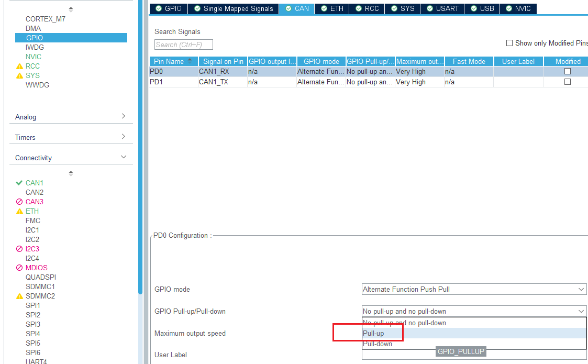588x364 pixels.
Task: Click the unavailable icon next to CAN3
Action: (x=19, y=202)
